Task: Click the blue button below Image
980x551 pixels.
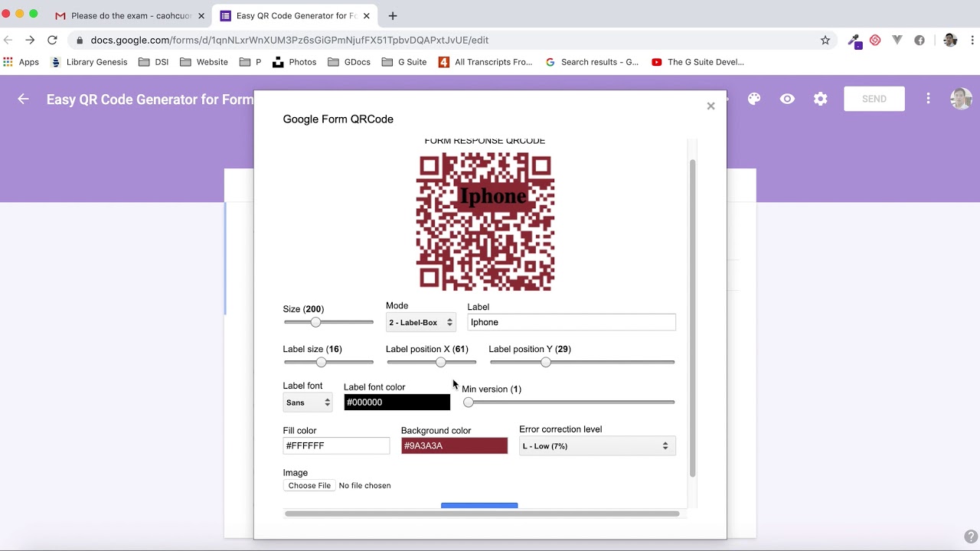Action: 479,505
